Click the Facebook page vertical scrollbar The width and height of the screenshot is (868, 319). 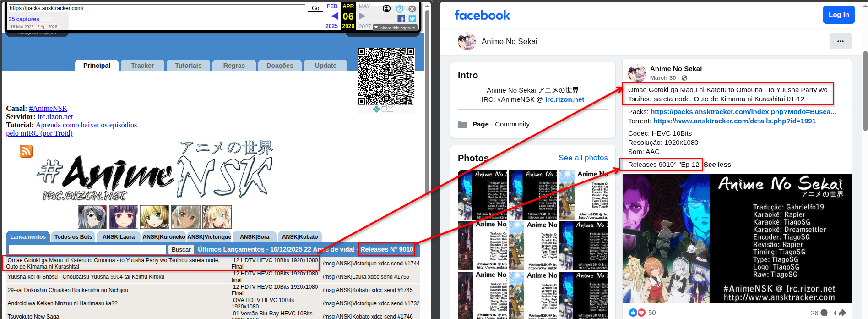point(865,91)
